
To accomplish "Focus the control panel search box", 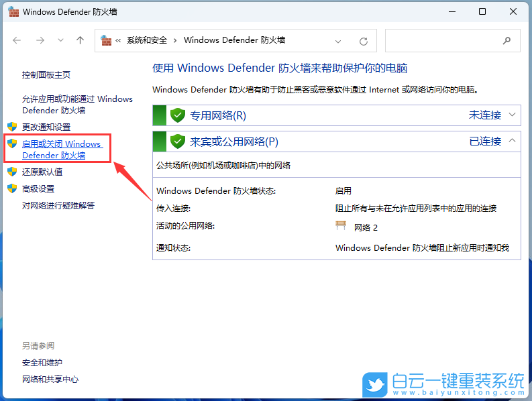I will point(453,41).
